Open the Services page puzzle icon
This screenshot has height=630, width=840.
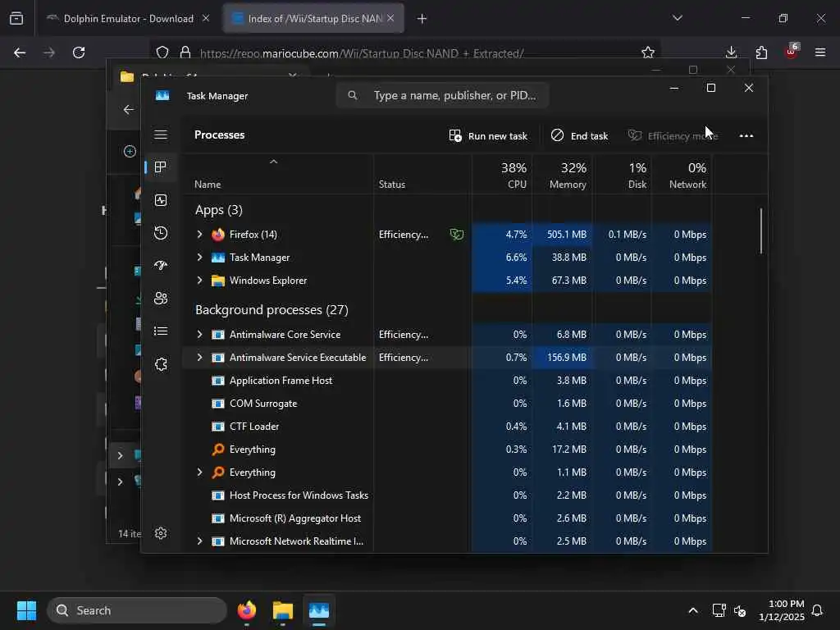point(161,364)
